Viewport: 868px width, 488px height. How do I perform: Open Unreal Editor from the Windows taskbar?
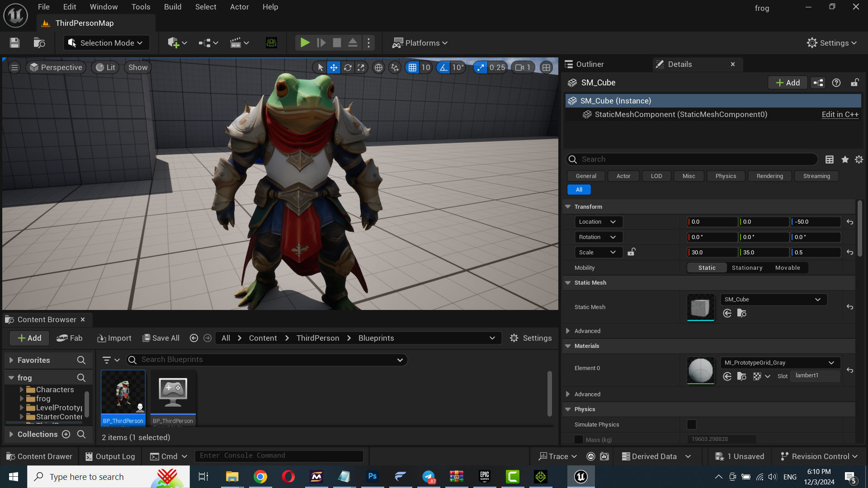[581, 477]
